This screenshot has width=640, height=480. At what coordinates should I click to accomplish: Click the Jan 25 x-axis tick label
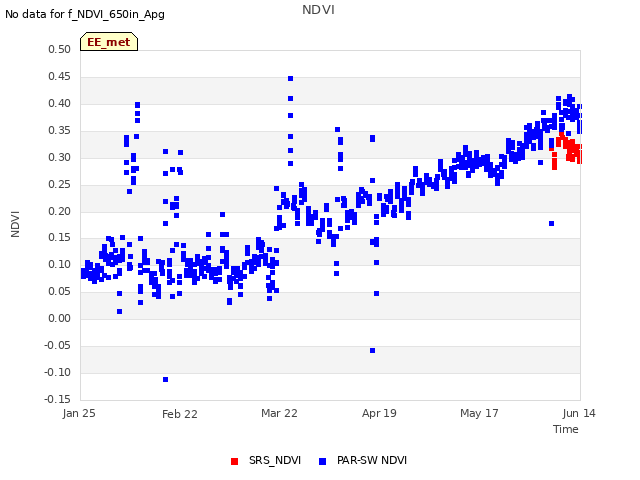79,413
